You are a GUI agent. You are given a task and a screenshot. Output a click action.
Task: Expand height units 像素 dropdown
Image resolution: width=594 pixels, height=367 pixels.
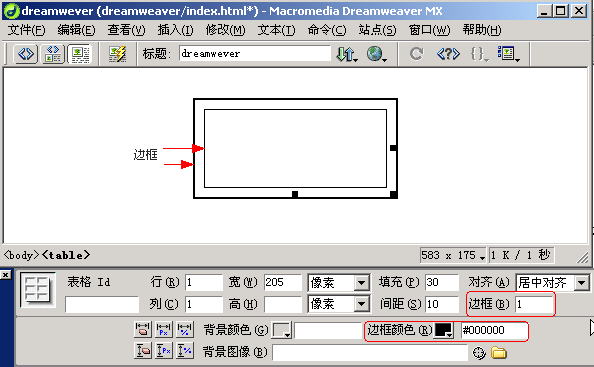[x=362, y=304]
